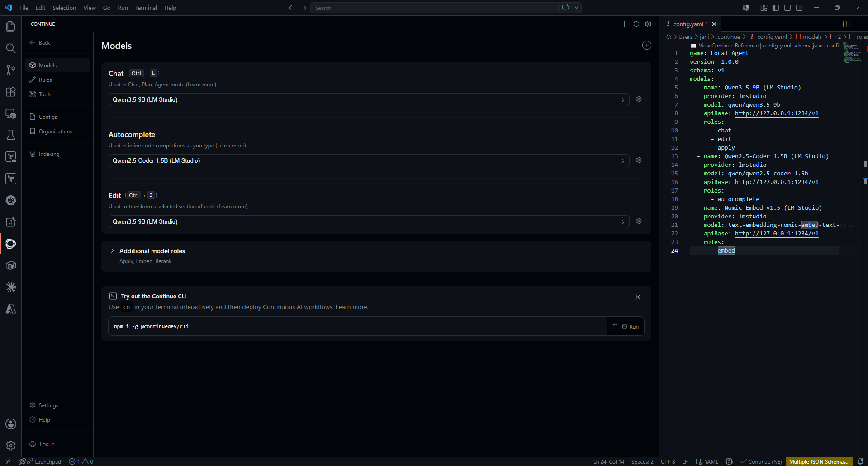This screenshot has width=868, height=466.
Task: Open the Azure view in activity bar
Action: [x=10, y=309]
